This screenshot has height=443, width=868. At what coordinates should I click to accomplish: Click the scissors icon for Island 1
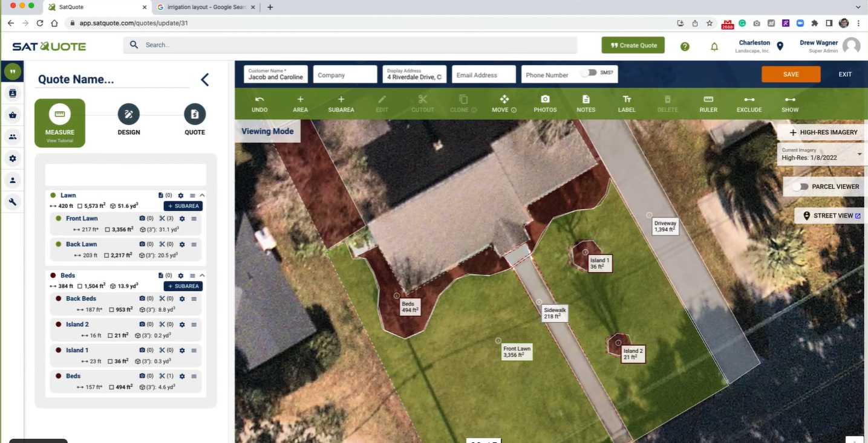click(x=162, y=350)
